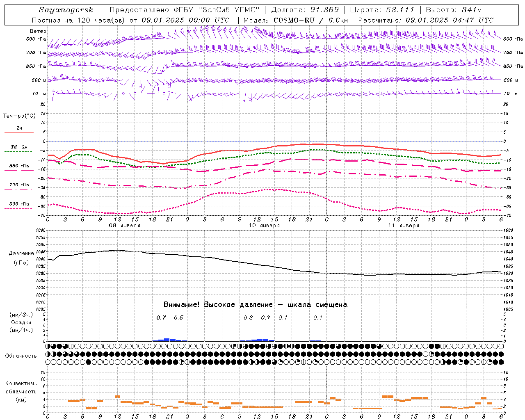Click the '09 января' date label
Screen dimensions: 525x420
(124, 226)
